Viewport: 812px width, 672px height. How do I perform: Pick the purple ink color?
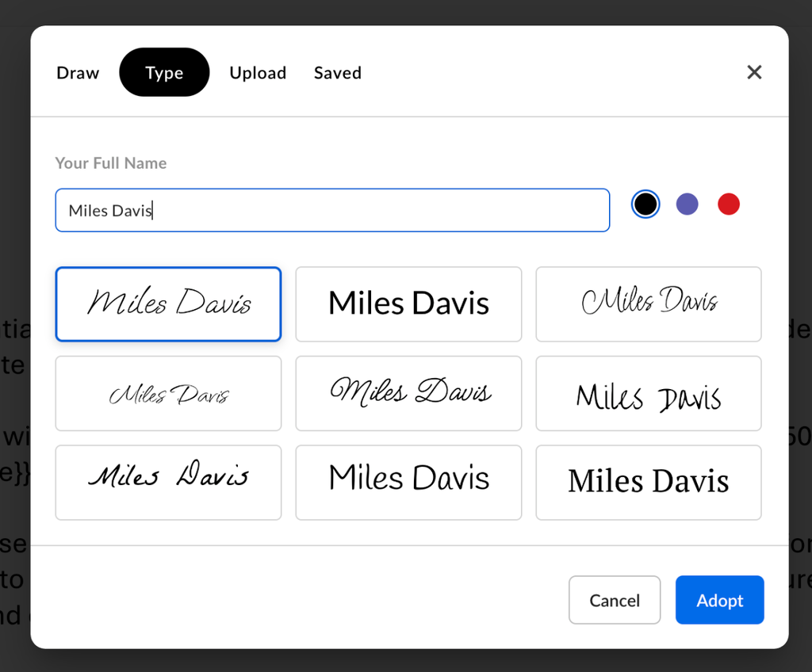pos(687,204)
